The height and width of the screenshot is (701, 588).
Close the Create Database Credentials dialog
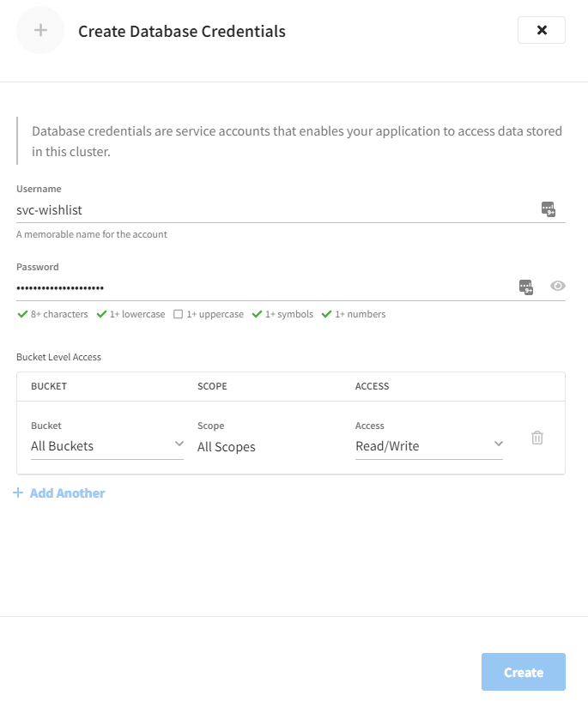(x=541, y=29)
